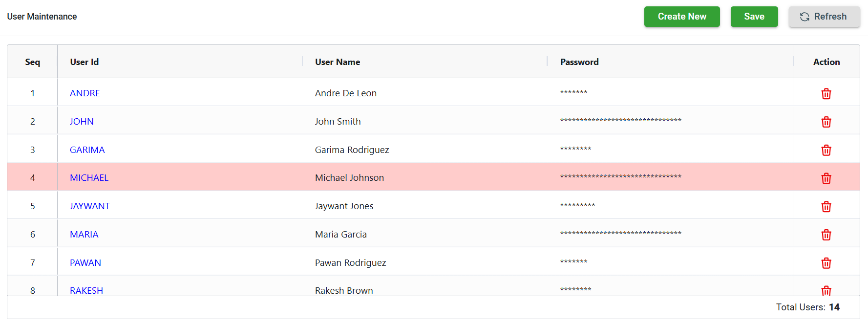The height and width of the screenshot is (325, 868).
Task: Open the RAKESH user link
Action: pyautogui.click(x=86, y=290)
